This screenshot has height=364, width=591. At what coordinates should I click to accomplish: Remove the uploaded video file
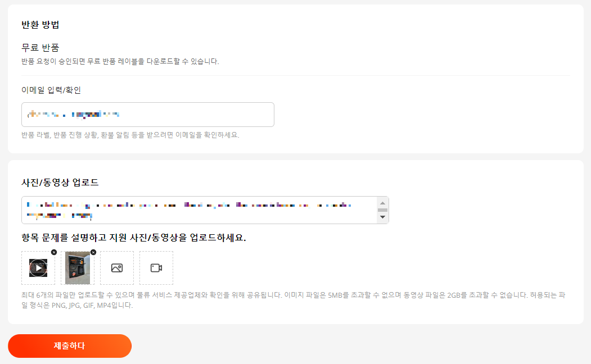54,252
